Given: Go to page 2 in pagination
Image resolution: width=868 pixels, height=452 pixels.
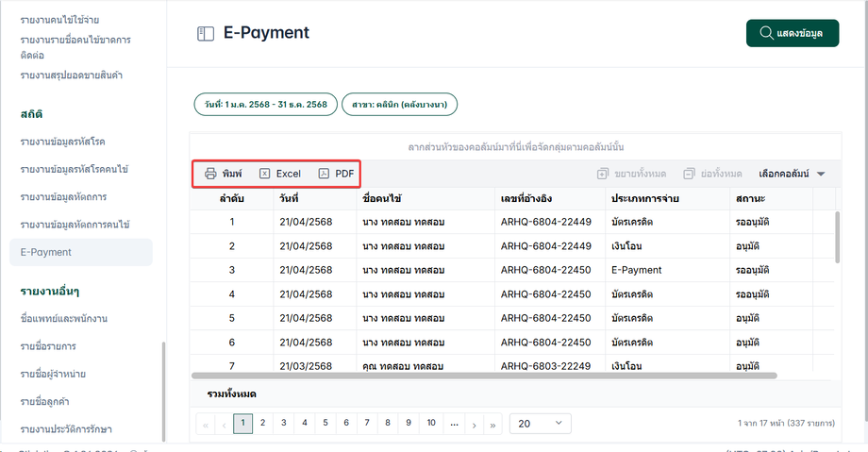Looking at the screenshot, I should point(263,423).
